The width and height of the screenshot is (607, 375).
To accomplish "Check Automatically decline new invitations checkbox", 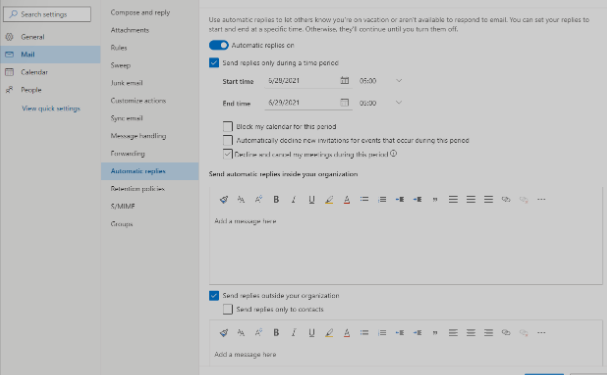I will coord(228,140).
